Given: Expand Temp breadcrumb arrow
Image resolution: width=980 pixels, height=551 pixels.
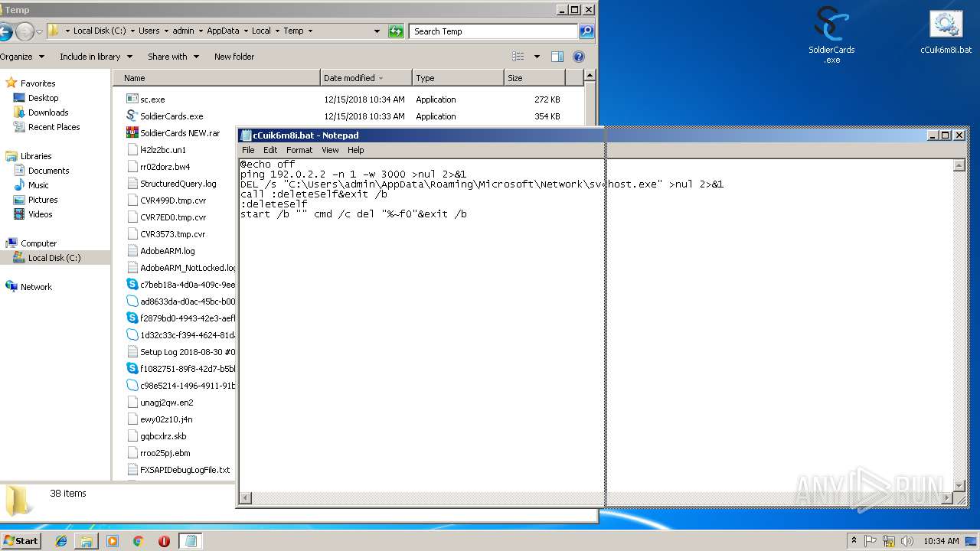Looking at the screenshot, I should 310,31.
